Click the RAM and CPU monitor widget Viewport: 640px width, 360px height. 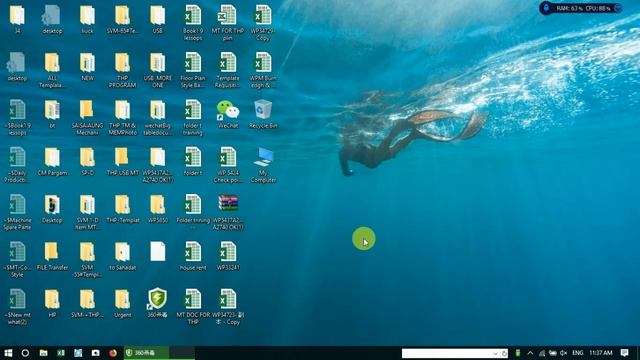pos(581,8)
